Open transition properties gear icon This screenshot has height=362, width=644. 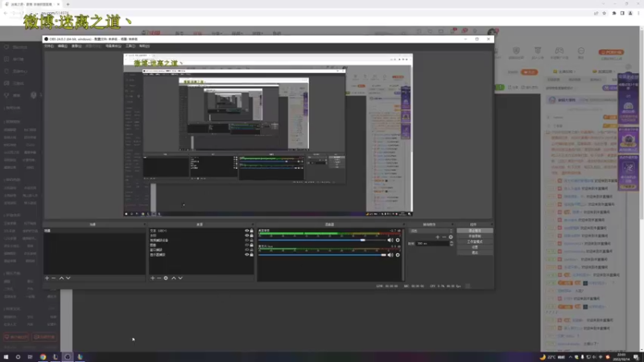(x=451, y=237)
